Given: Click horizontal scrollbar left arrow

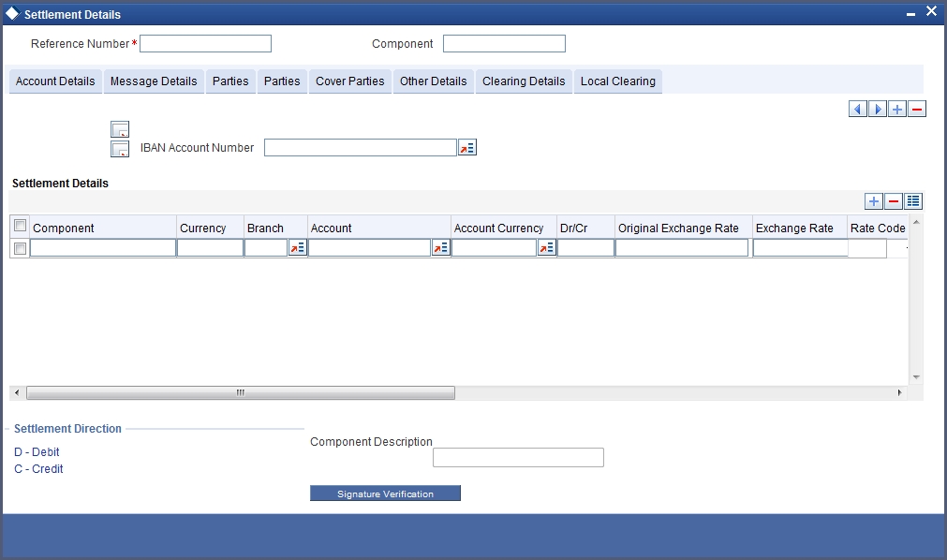Looking at the screenshot, I should [x=16, y=392].
